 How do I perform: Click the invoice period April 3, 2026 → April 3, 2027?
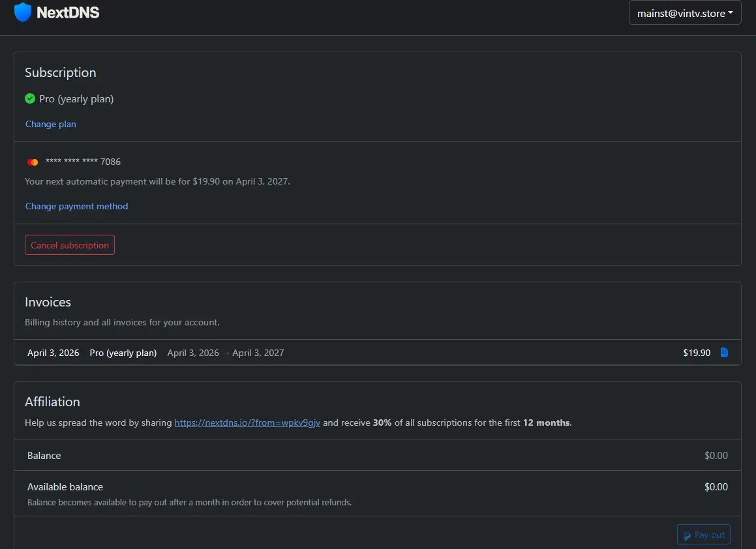226,353
